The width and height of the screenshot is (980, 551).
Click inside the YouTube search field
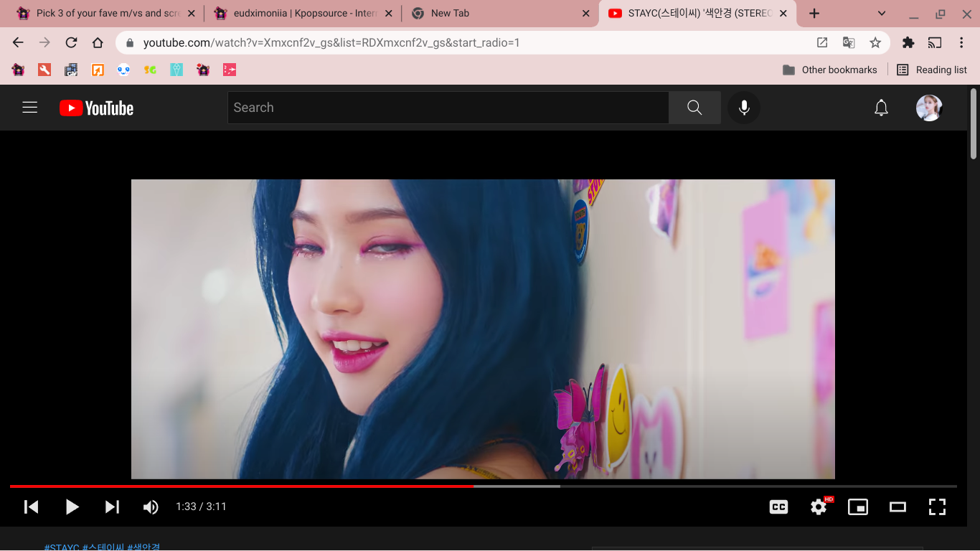click(448, 108)
